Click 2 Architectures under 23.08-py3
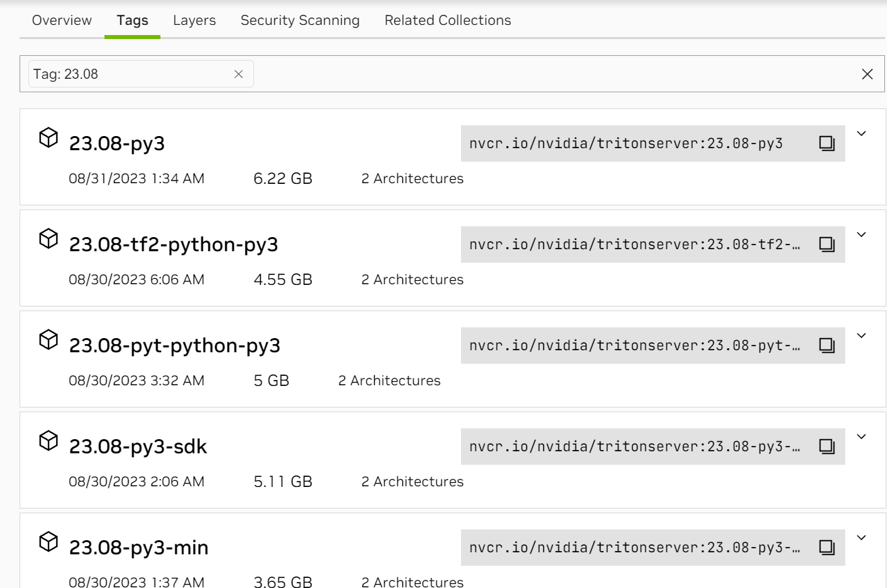Viewport: 887px width, 588px height. point(412,179)
